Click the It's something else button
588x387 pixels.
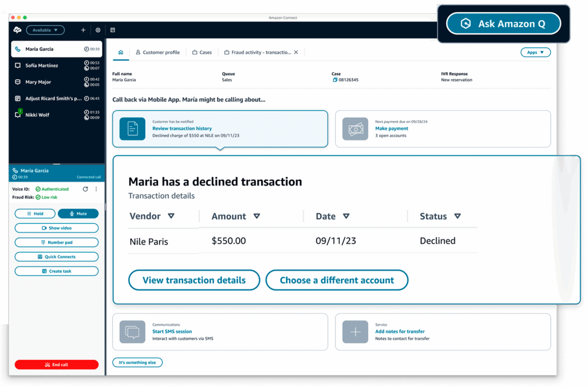point(137,363)
